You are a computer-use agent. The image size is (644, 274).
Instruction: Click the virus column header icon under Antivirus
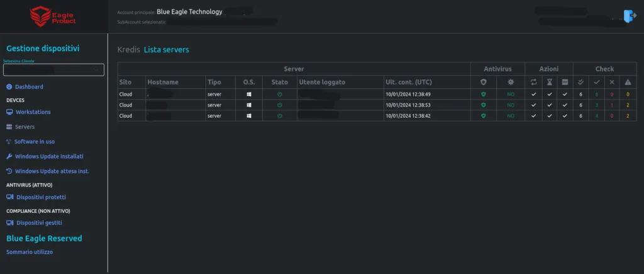click(x=511, y=83)
